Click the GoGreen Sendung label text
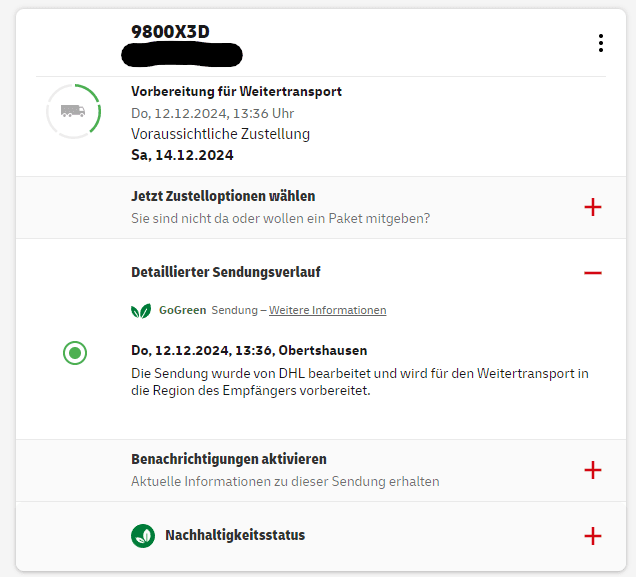636x577 pixels. 208,310
